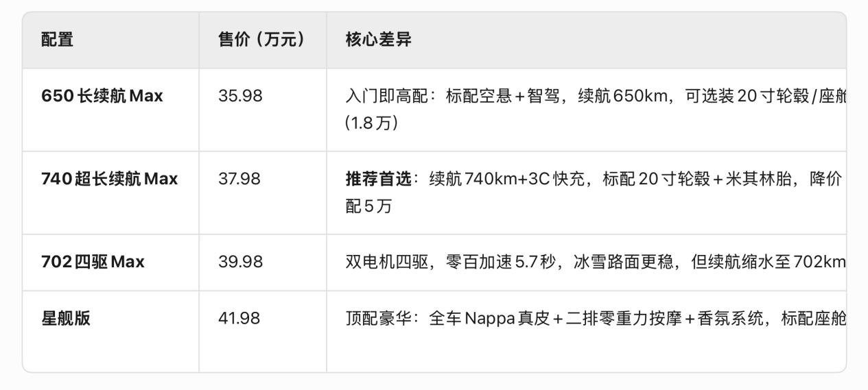The image size is (868, 390).
Task: Click the 售价（万元）column header
Action: coord(263,40)
